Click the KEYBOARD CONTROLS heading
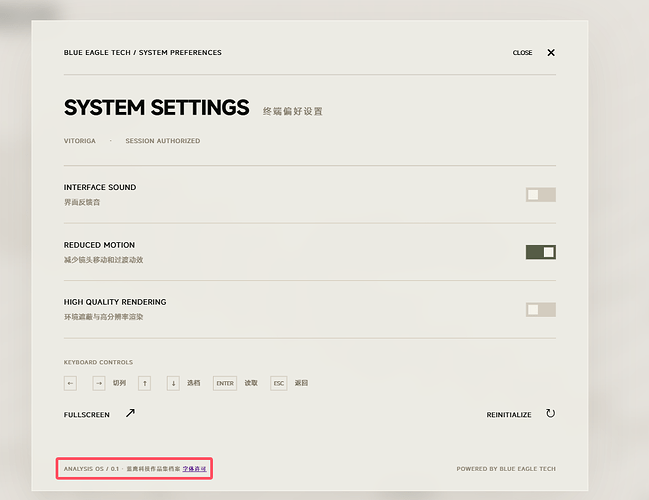The height and width of the screenshot is (500, 649). pos(98,362)
